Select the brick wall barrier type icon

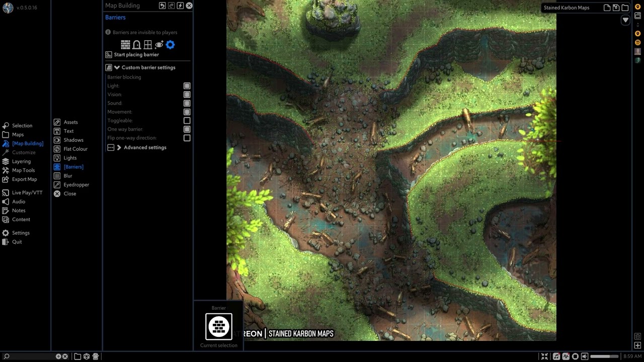(125, 45)
